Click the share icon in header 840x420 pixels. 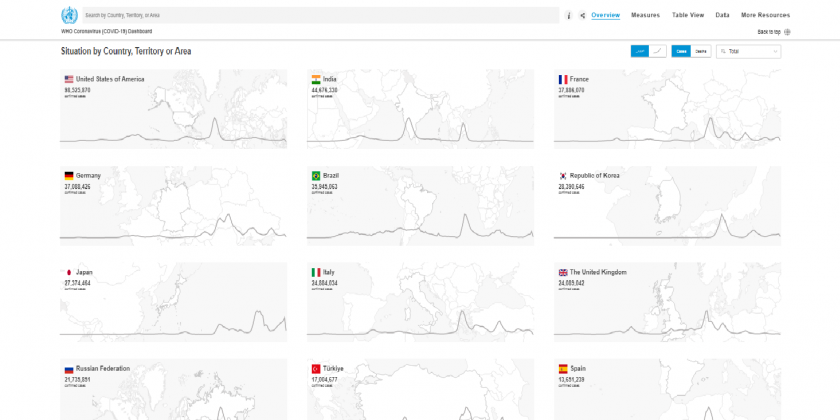tap(582, 16)
